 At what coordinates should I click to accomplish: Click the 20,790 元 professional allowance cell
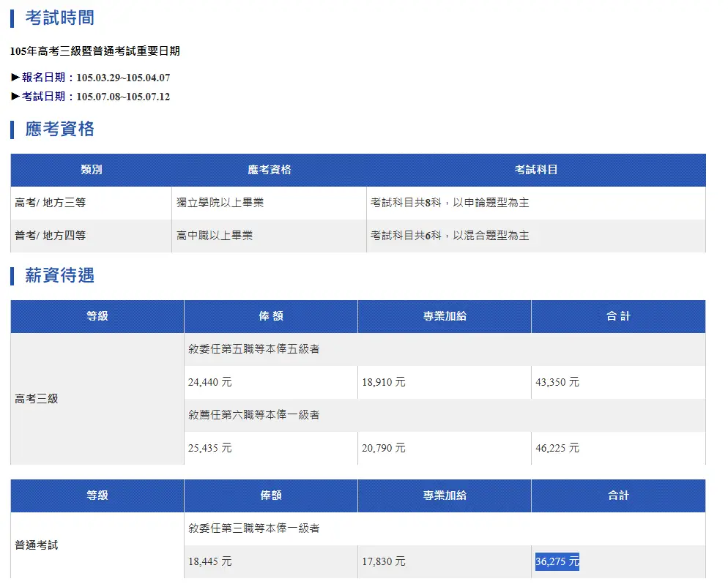(384, 448)
